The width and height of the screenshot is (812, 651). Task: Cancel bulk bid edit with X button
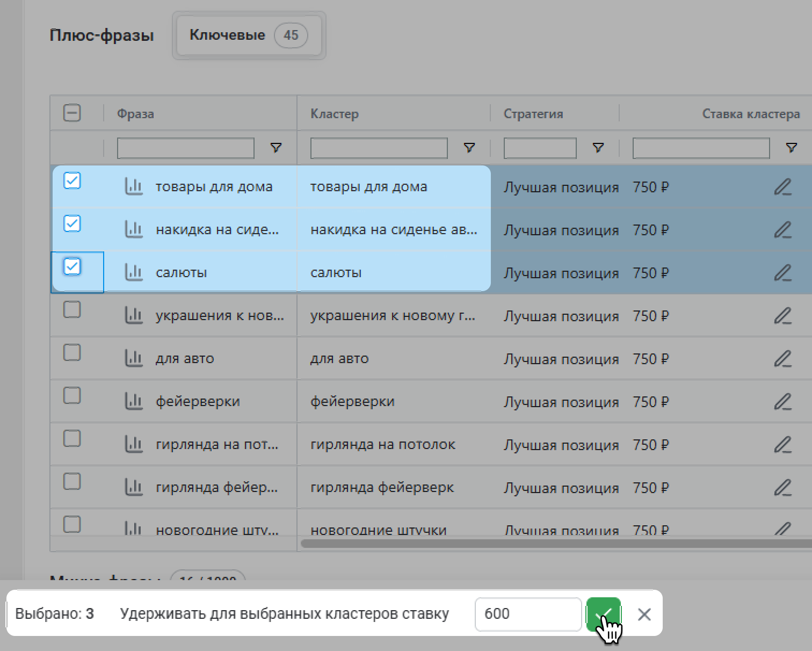point(644,614)
